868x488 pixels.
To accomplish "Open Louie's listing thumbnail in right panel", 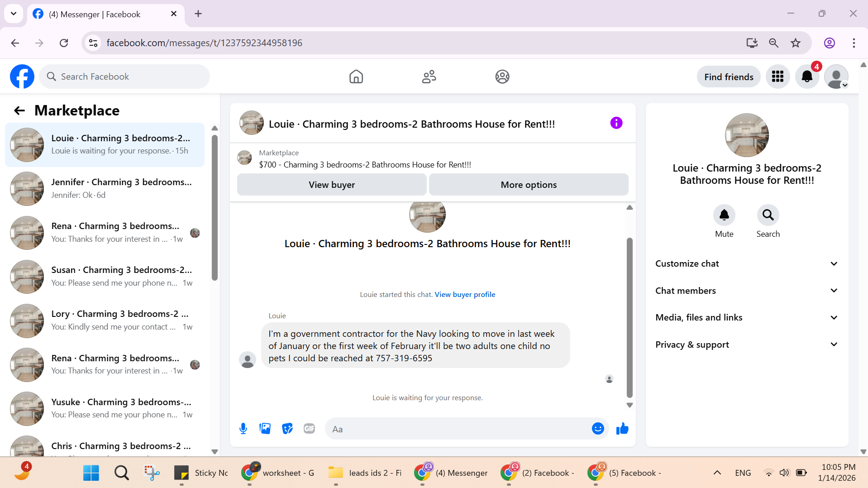I will point(747,135).
